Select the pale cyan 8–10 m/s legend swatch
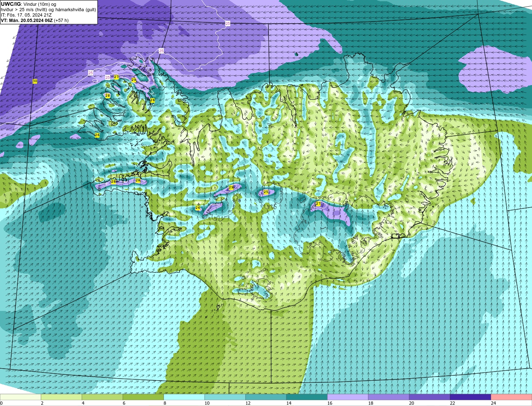The height and width of the screenshot is (406, 532). coord(184,397)
